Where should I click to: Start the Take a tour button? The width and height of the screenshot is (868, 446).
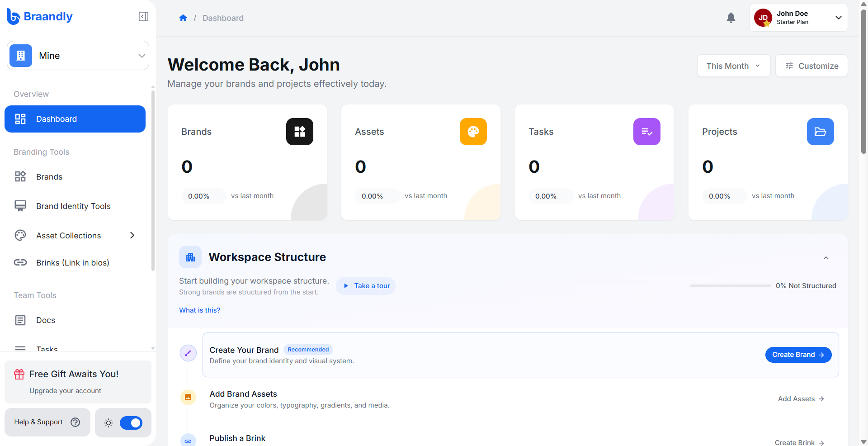pos(366,286)
